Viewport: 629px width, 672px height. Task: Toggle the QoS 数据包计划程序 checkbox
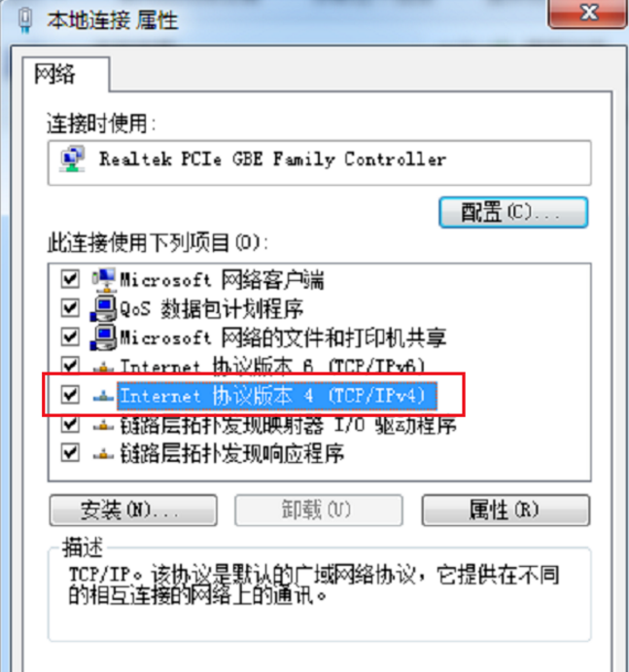pyautogui.click(x=70, y=307)
